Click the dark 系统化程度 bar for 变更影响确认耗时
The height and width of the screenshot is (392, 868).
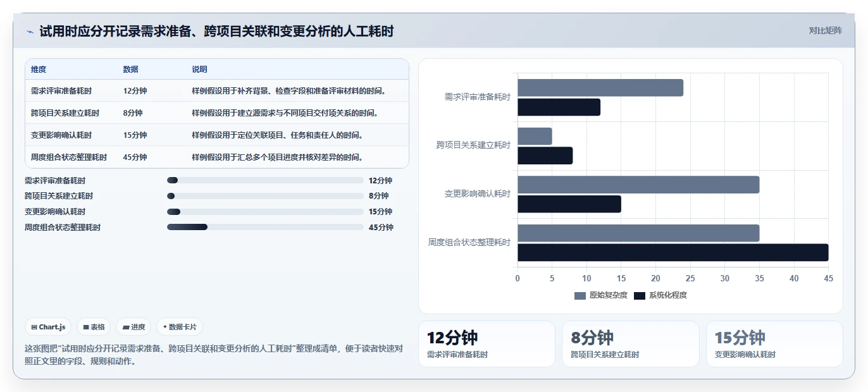569,204
